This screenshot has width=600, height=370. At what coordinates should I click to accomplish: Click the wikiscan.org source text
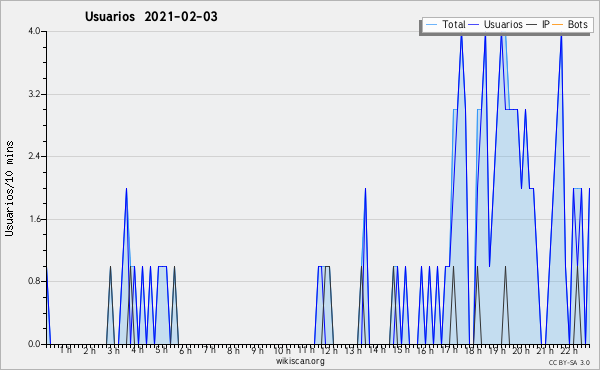[x=300, y=361]
